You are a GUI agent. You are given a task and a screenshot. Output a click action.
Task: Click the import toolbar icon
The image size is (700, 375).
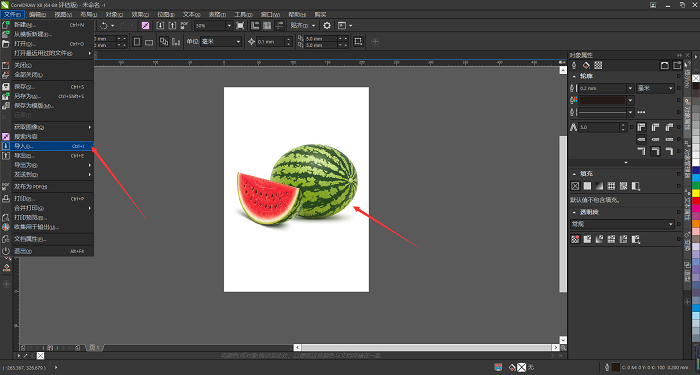coord(161,26)
